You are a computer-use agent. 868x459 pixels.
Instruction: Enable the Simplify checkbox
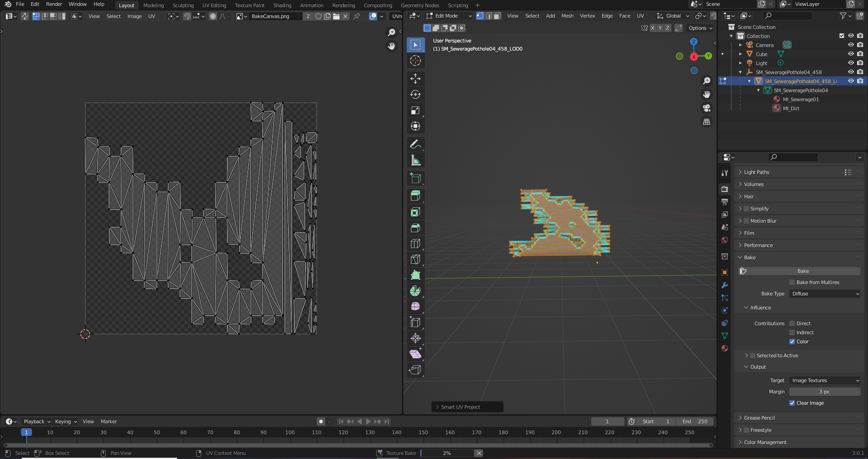point(746,209)
